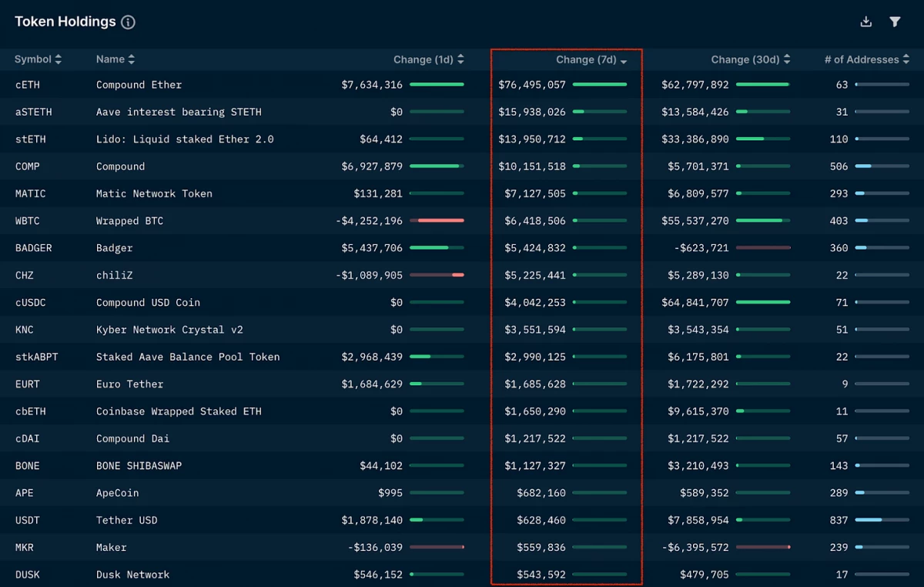The width and height of the screenshot is (924, 587).
Task: Click the BONE SHIBASWAP name
Action: click(x=139, y=466)
